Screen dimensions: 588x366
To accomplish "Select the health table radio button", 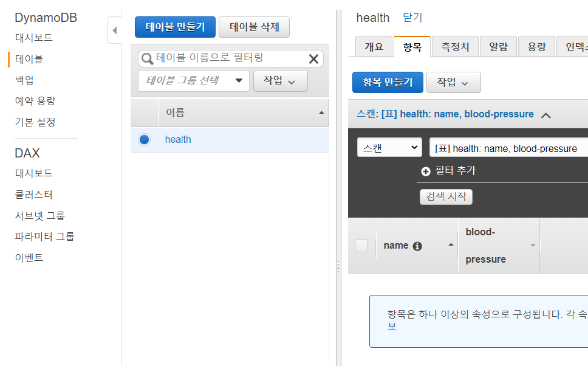I will click(145, 140).
